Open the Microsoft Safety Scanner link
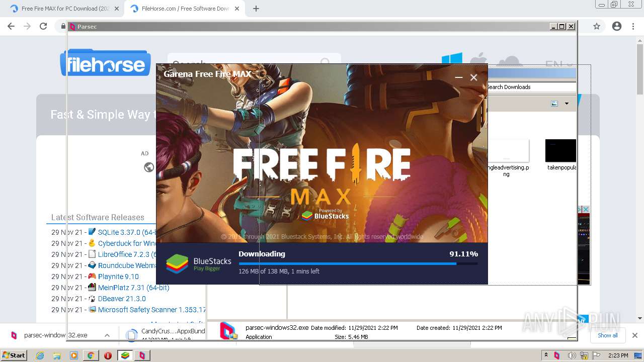Viewport: 644px width, 362px height. [x=151, y=310]
